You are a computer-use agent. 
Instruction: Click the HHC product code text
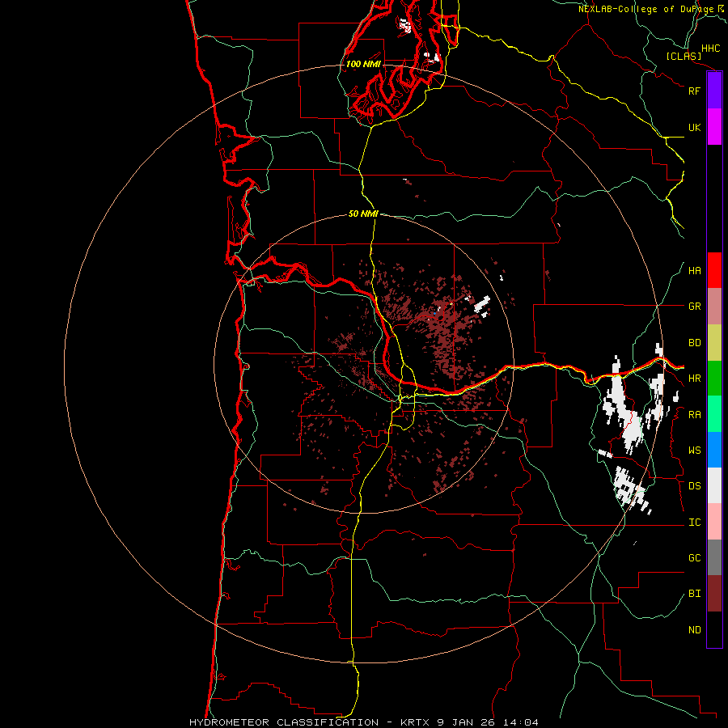click(710, 49)
